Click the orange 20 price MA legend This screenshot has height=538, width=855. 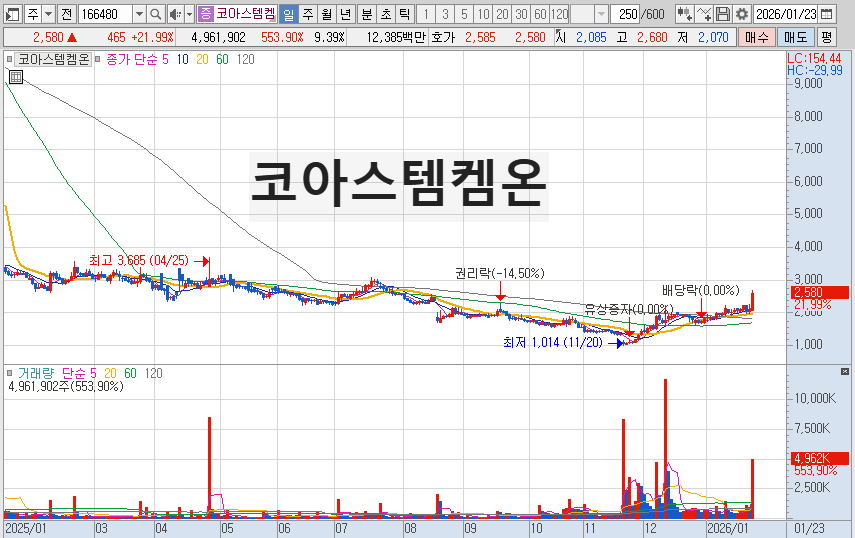(202, 59)
